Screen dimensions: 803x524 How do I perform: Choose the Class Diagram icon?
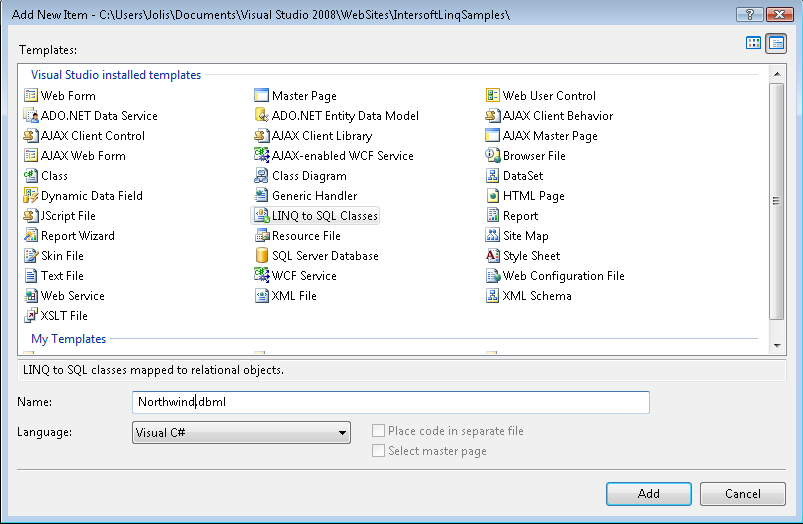pos(262,175)
